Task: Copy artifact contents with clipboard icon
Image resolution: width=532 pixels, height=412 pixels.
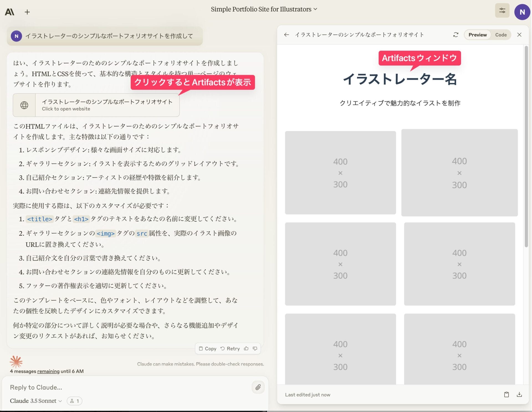Action: click(507, 395)
